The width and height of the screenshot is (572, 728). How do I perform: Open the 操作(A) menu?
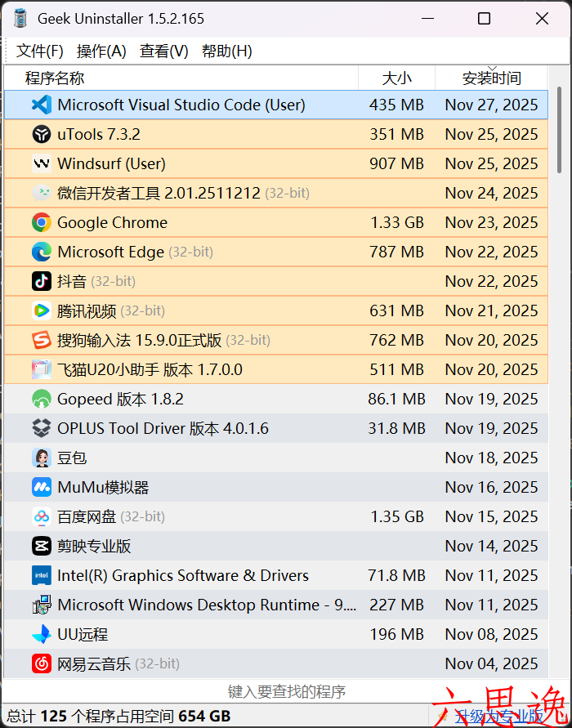[101, 51]
